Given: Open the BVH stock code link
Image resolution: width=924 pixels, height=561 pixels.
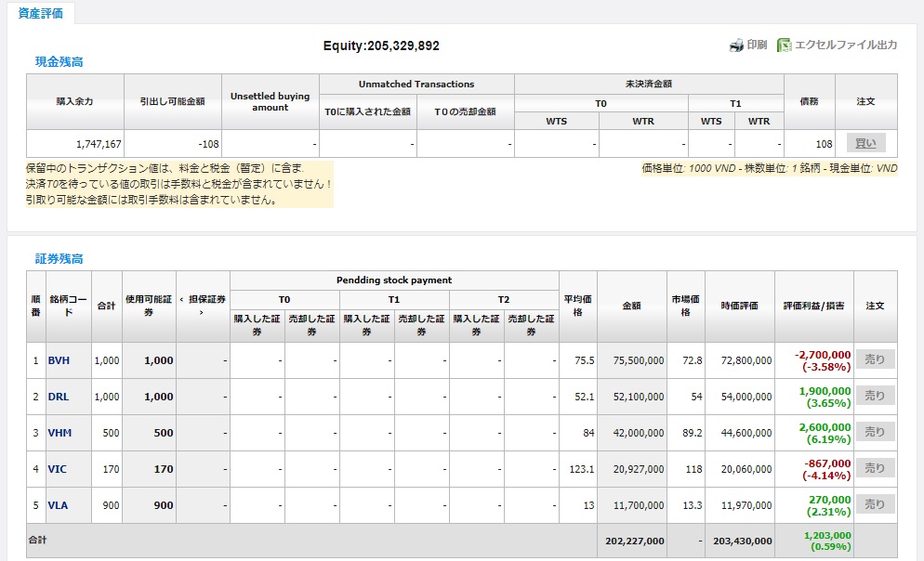Looking at the screenshot, I should point(59,360).
